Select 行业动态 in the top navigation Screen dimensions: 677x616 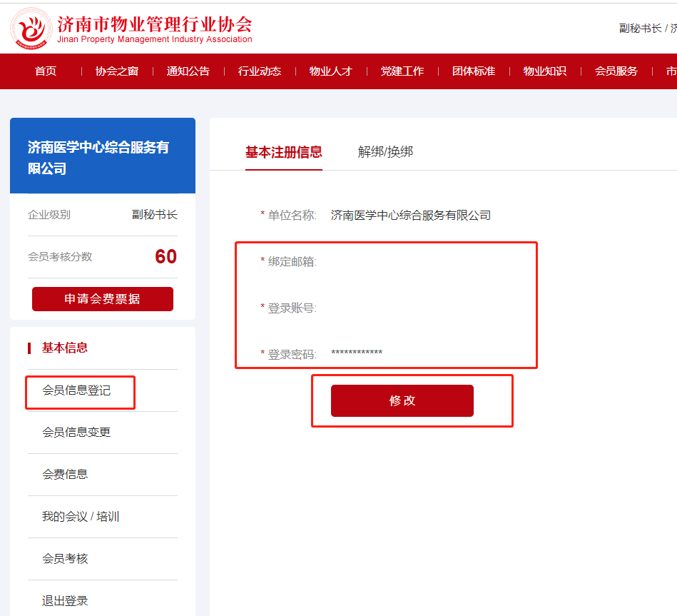[260, 71]
